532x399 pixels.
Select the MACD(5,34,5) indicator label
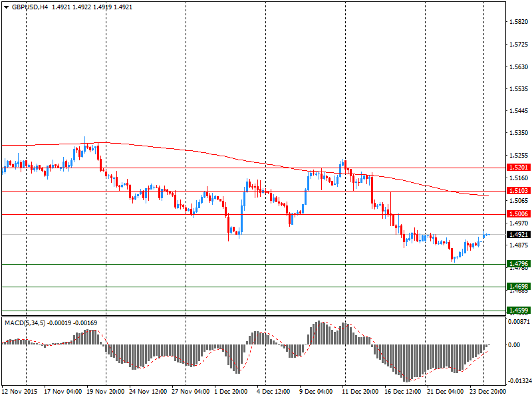coord(25,323)
